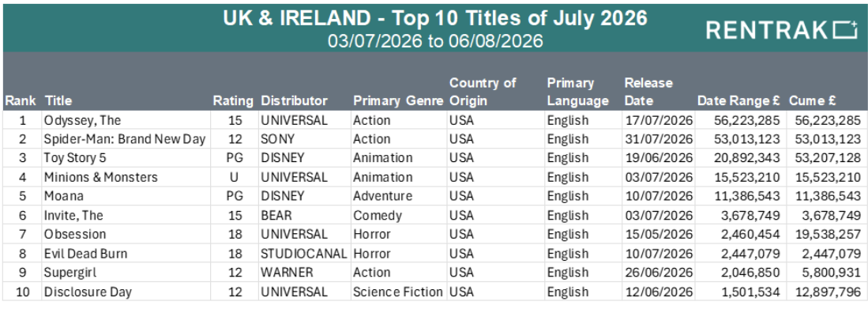Click the Top 10 Titles heading
The image size is (868, 309).
coord(434,18)
